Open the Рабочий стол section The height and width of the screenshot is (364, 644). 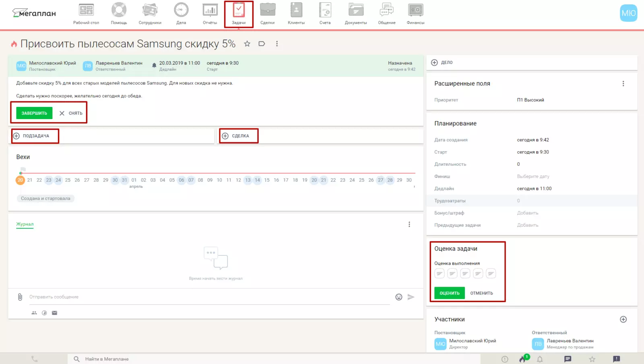(x=86, y=14)
